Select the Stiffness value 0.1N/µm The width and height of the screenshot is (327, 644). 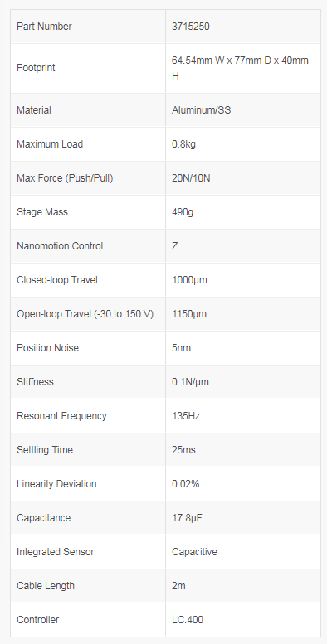coord(190,382)
